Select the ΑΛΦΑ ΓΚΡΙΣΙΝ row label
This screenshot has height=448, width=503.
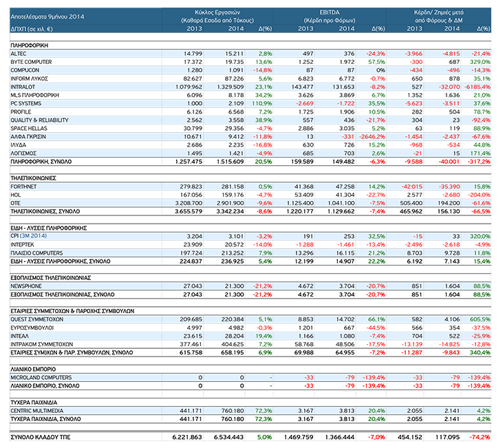[28, 137]
